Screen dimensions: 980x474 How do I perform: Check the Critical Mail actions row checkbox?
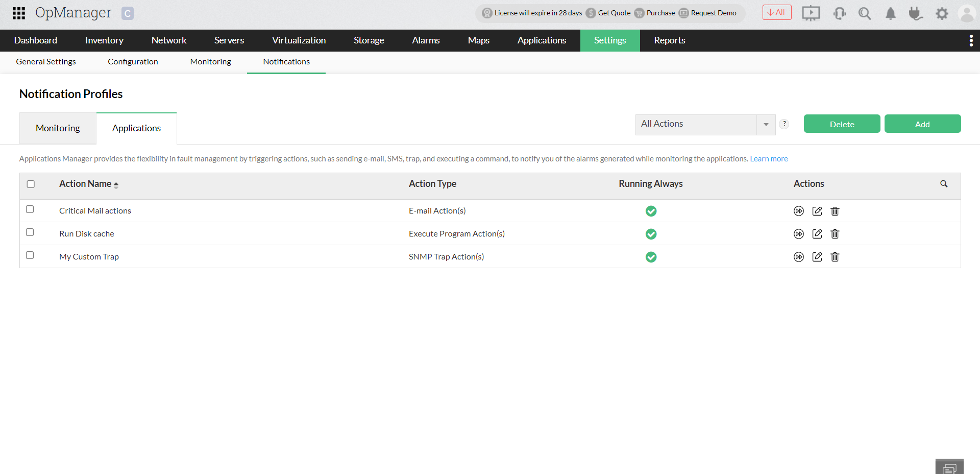click(30, 209)
